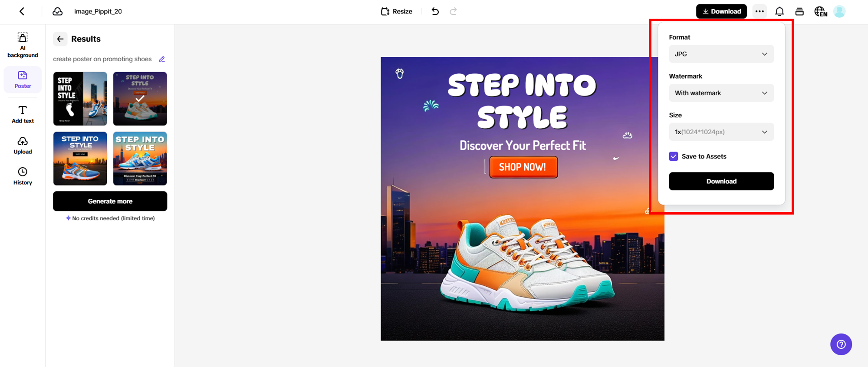Toggle the Save to Assets checkbox
The height and width of the screenshot is (367, 868).
click(674, 156)
